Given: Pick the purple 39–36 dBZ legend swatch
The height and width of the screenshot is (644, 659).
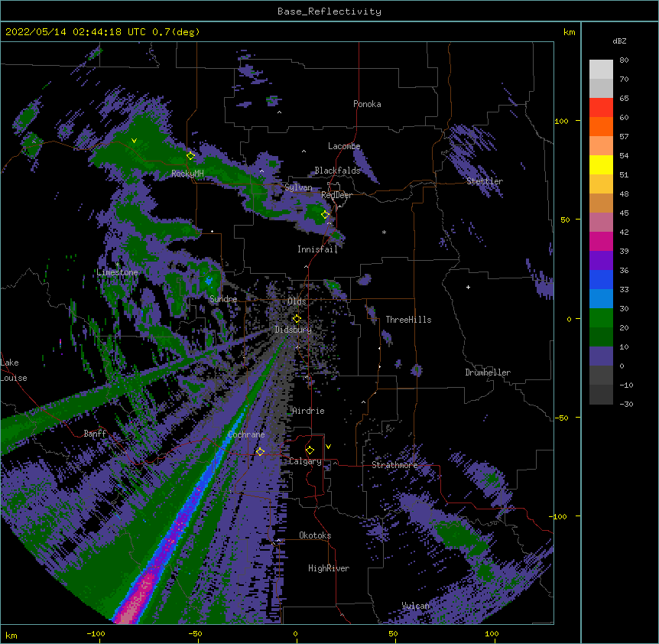Looking at the screenshot, I should tap(601, 261).
